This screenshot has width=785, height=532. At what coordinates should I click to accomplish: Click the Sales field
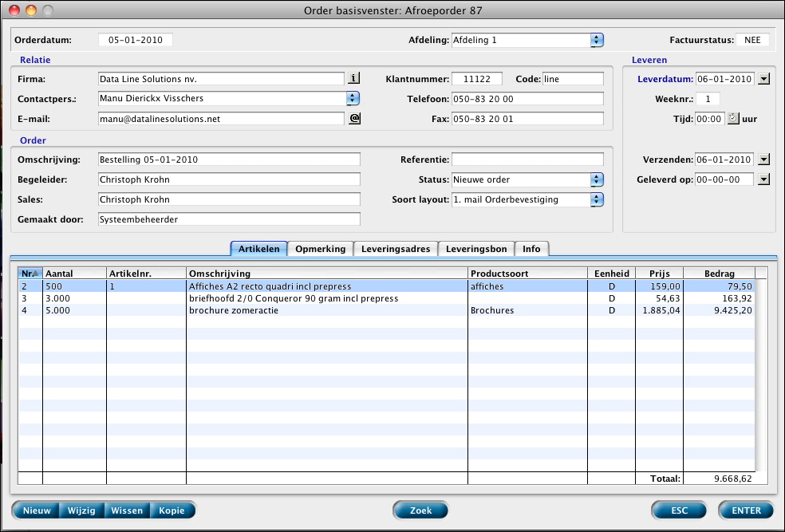pyautogui.click(x=229, y=199)
